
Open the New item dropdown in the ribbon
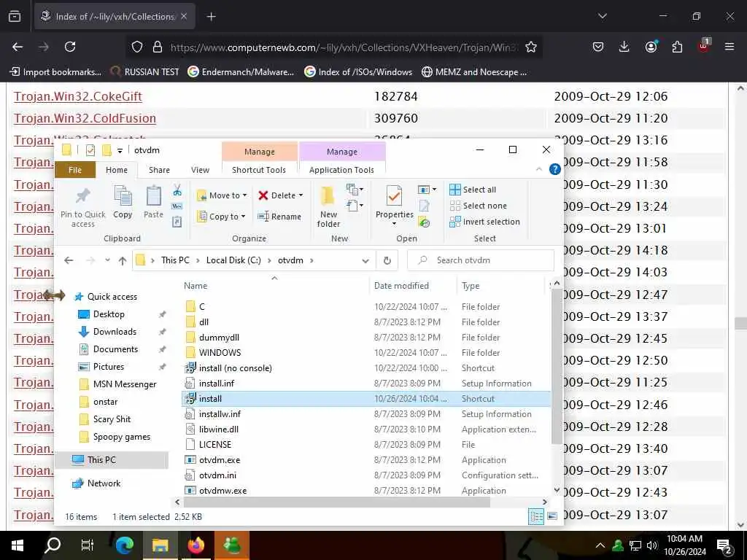click(355, 190)
